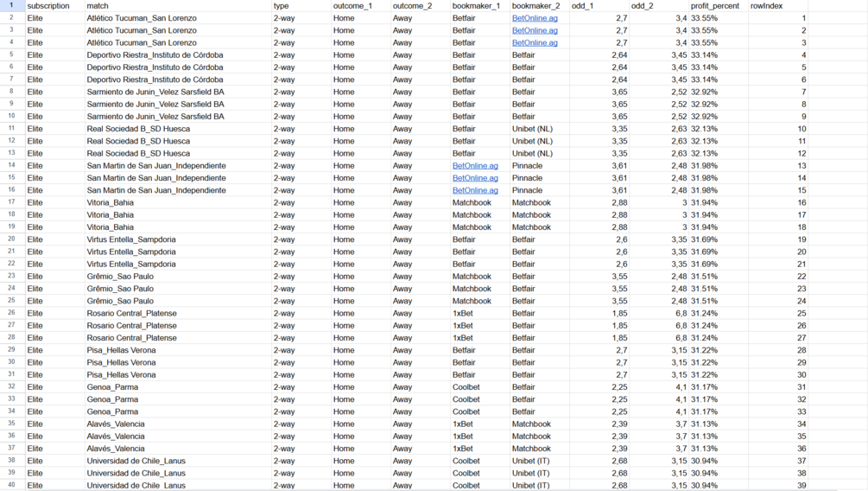Select 'Elite' subscription cell in row 21
Screen dimensions: 868x491
tap(54, 252)
